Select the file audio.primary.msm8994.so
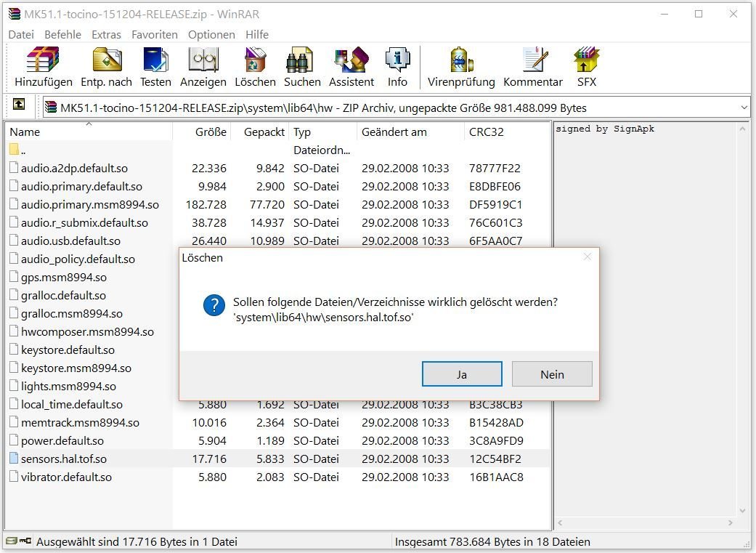 point(89,205)
